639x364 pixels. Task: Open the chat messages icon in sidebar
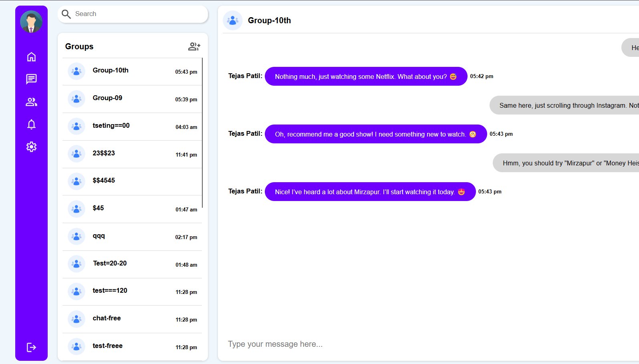[31, 79]
